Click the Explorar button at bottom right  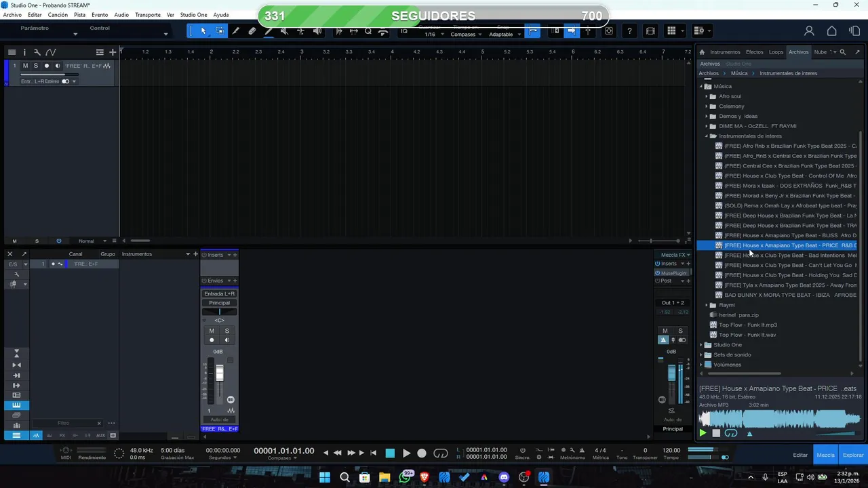[853, 455]
